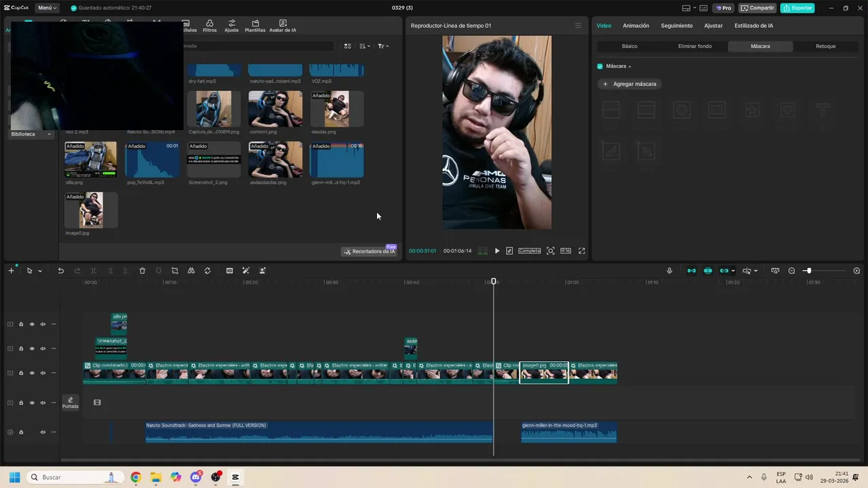
Task: Play the preview video
Action: 497,251
